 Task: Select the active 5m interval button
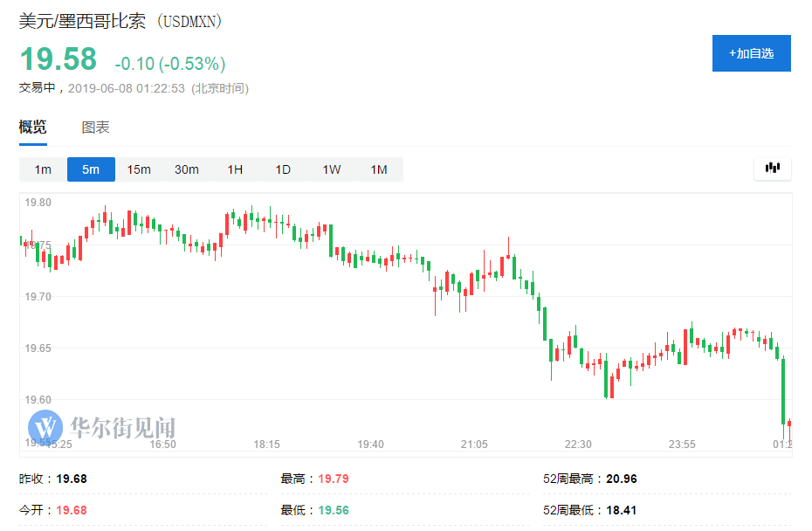coord(91,169)
